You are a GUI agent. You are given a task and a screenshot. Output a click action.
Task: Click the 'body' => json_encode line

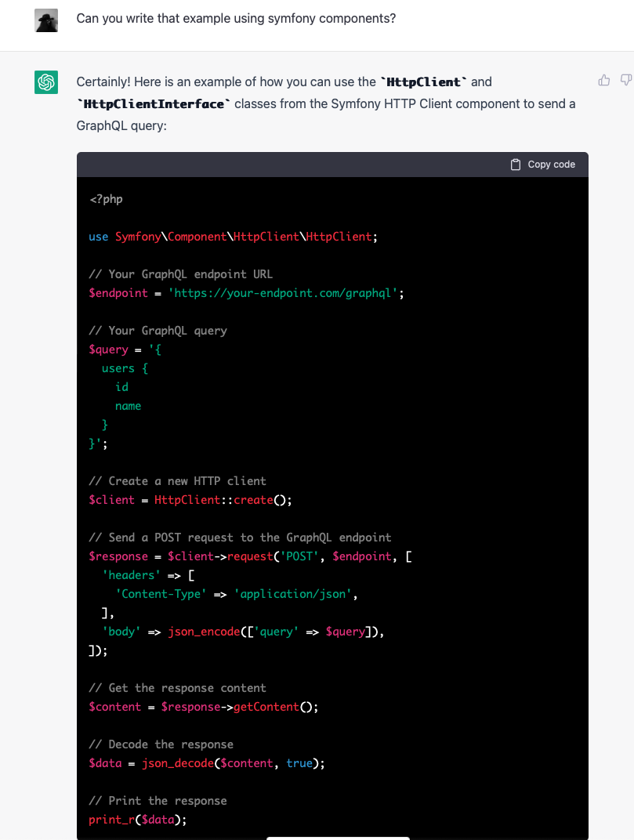pyautogui.click(x=243, y=632)
